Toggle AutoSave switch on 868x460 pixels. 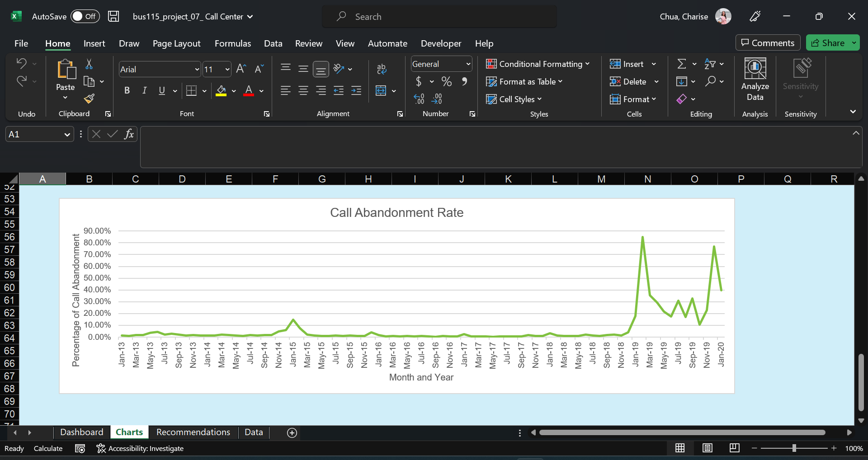coord(85,17)
